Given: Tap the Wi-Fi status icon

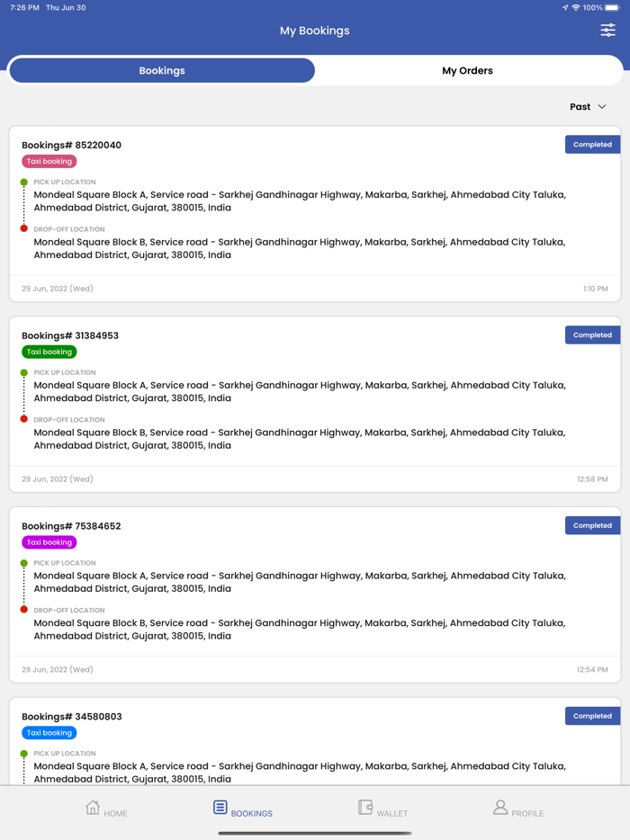Looking at the screenshot, I should point(576,7).
